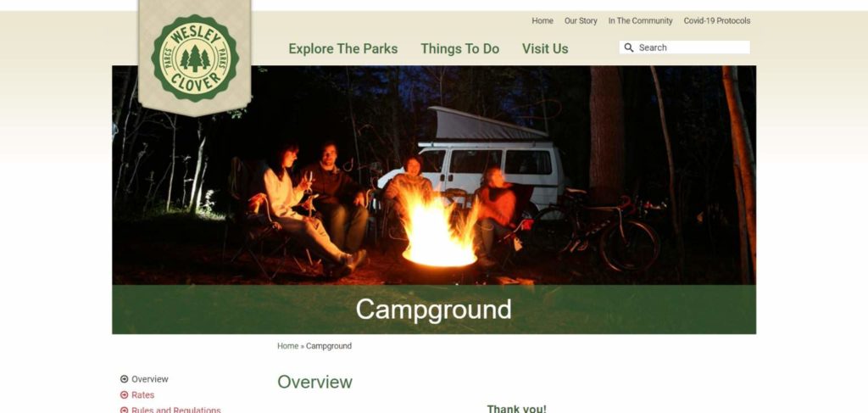Select Rates in the sidebar
The width and height of the screenshot is (868, 413).
(142, 394)
